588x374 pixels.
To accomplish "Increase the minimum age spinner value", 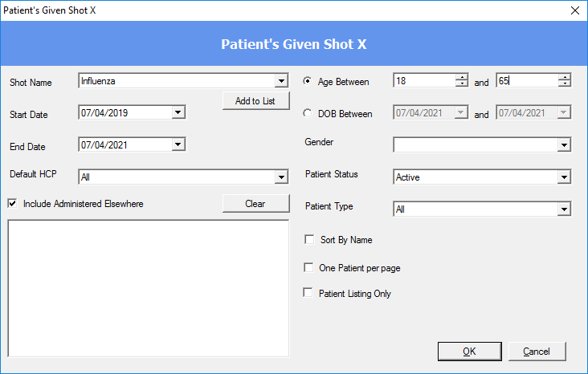I will click(462, 77).
